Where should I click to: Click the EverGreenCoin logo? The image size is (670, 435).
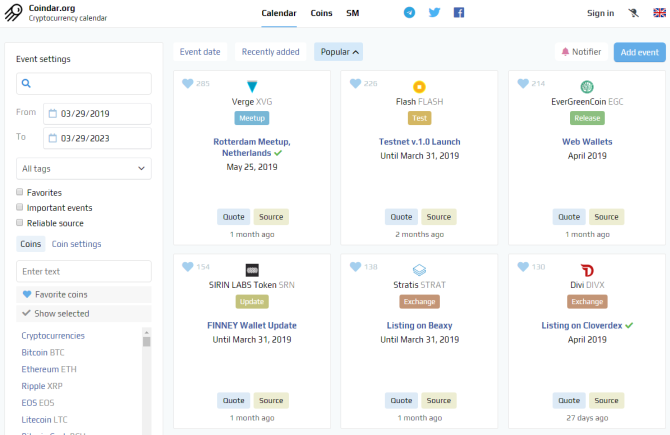(x=587, y=87)
